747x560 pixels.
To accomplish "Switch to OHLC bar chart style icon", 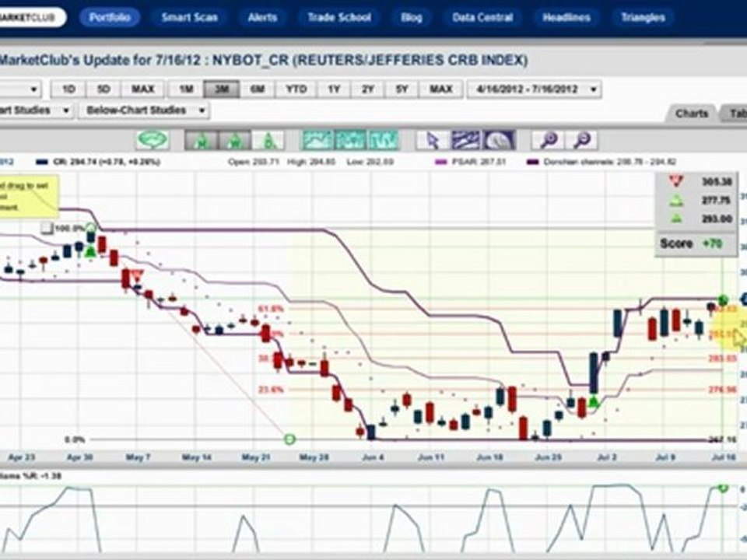I will (383, 141).
